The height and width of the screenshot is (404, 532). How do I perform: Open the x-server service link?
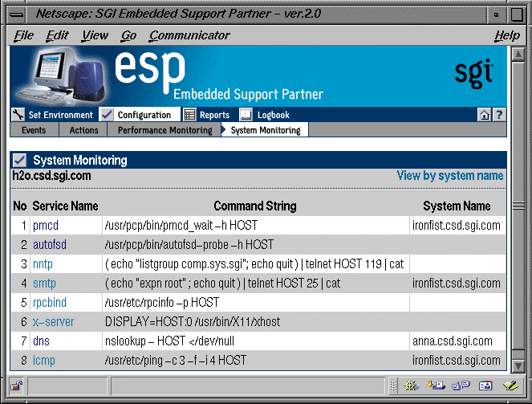[x=53, y=321]
